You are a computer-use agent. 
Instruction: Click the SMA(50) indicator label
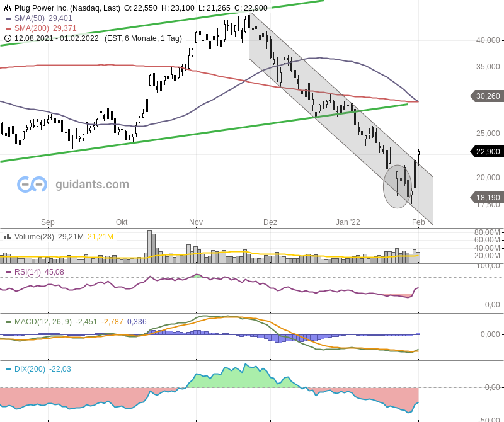coord(30,18)
